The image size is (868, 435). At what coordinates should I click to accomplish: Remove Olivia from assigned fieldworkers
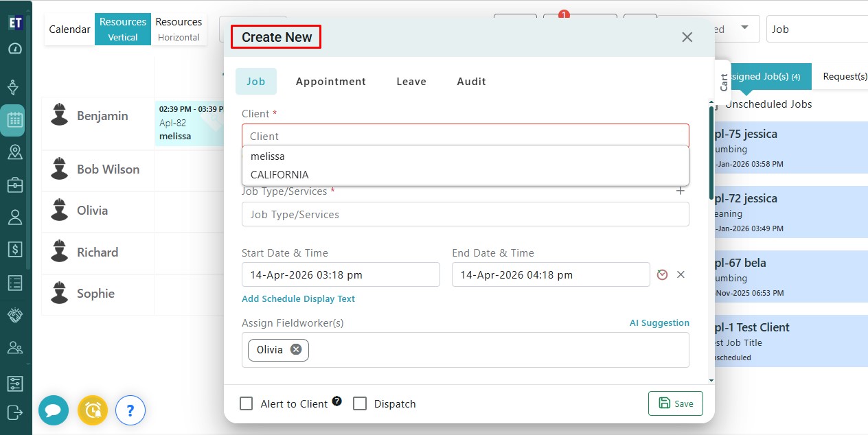[x=296, y=349]
